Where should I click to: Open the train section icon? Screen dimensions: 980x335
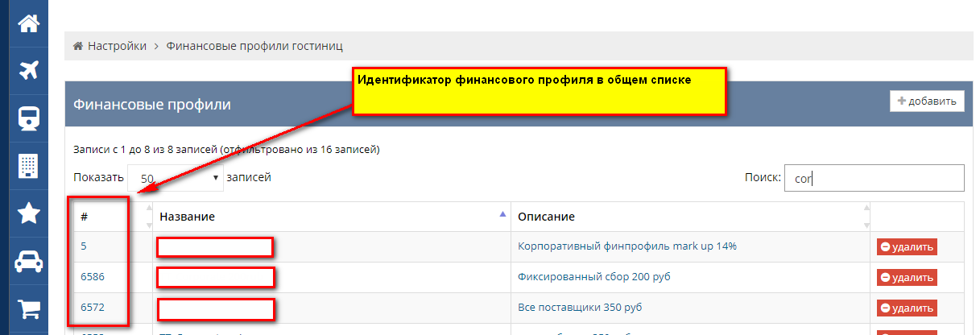click(x=29, y=118)
